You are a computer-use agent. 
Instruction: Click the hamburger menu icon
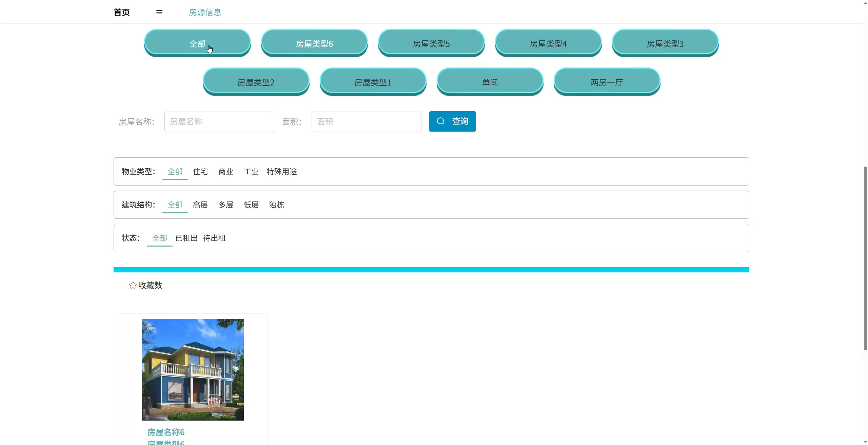pos(159,13)
